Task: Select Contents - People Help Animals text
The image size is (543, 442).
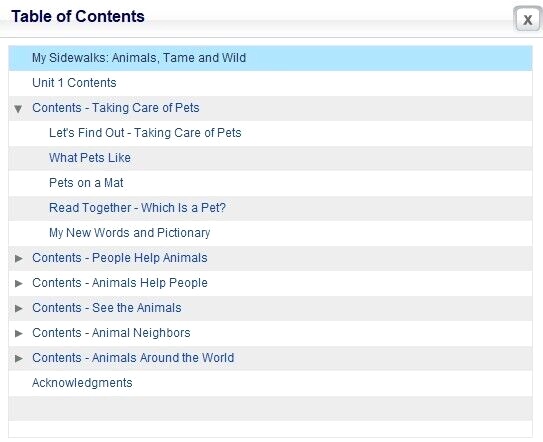Action: pyautogui.click(x=120, y=258)
